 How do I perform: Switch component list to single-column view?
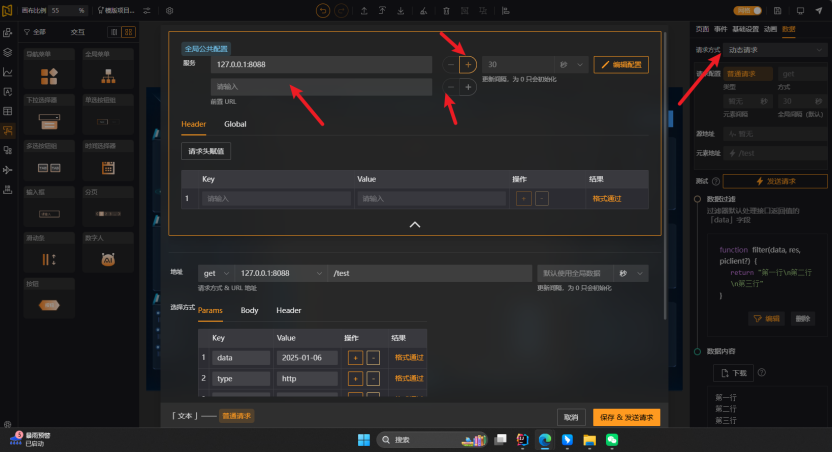coord(114,32)
